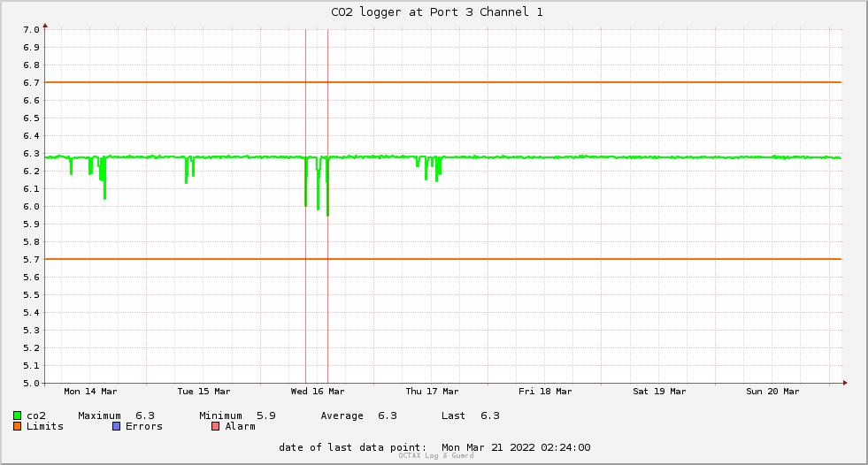Click the 6.7 y-axis value

(x=32, y=83)
